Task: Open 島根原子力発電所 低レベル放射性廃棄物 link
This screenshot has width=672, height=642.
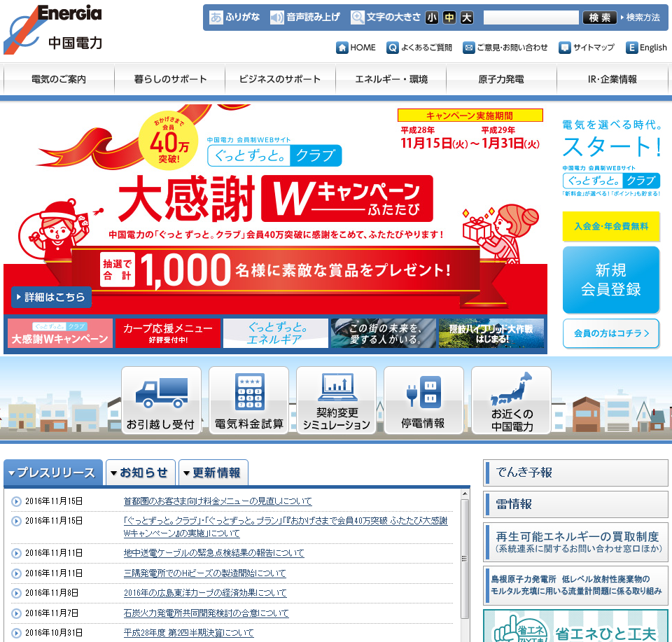Action: [575, 585]
